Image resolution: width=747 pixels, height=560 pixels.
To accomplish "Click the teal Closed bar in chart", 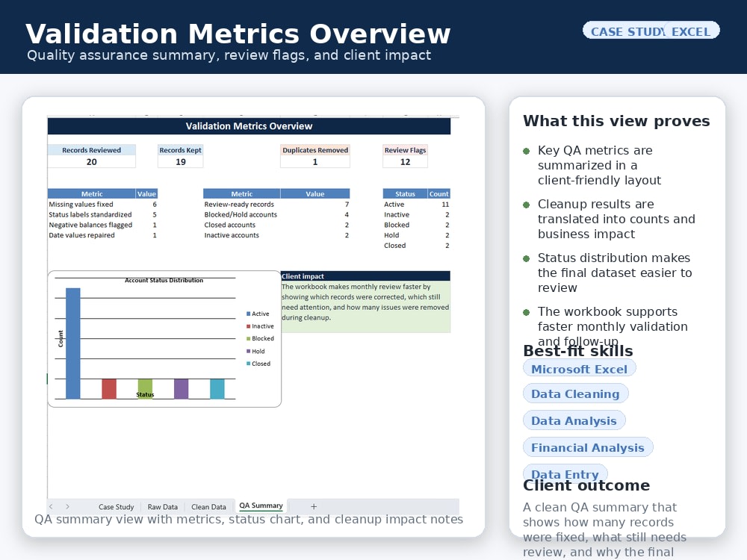I will 217,388.
